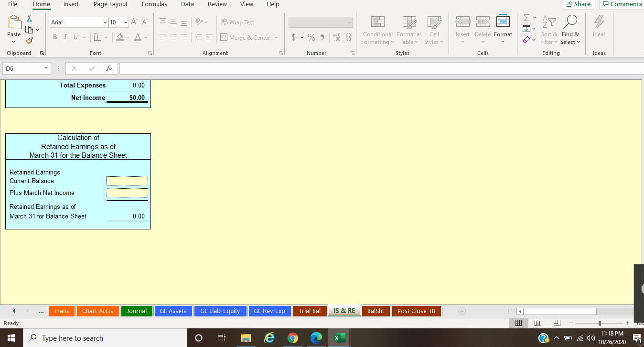Switch to the BalSht sheet tab
Image resolution: width=644 pixels, height=347 pixels.
(x=376, y=311)
